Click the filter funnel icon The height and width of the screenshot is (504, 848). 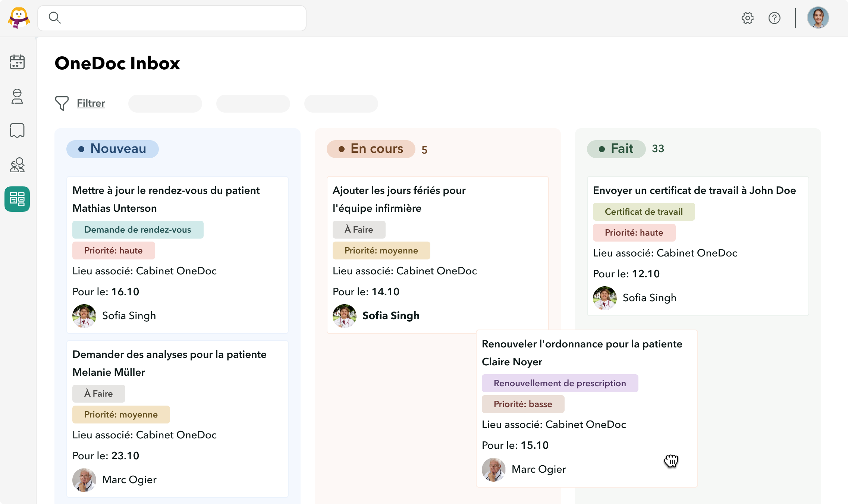point(62,103)
